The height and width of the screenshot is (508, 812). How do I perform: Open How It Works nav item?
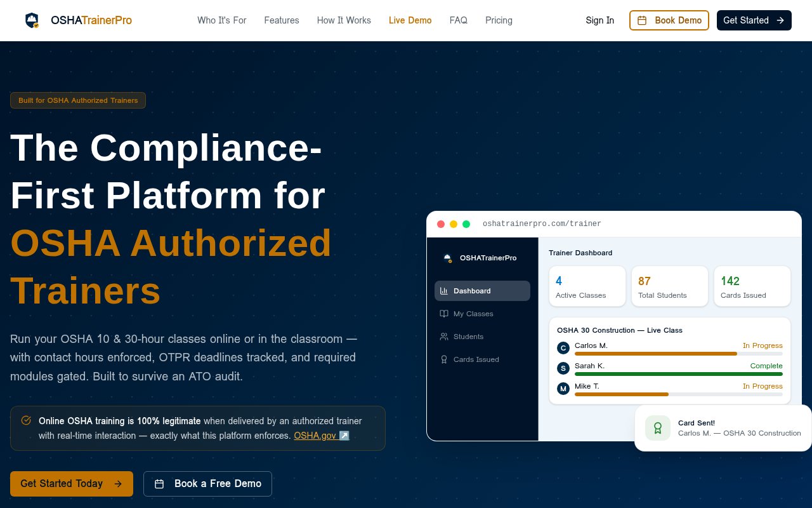pos(344,20)
